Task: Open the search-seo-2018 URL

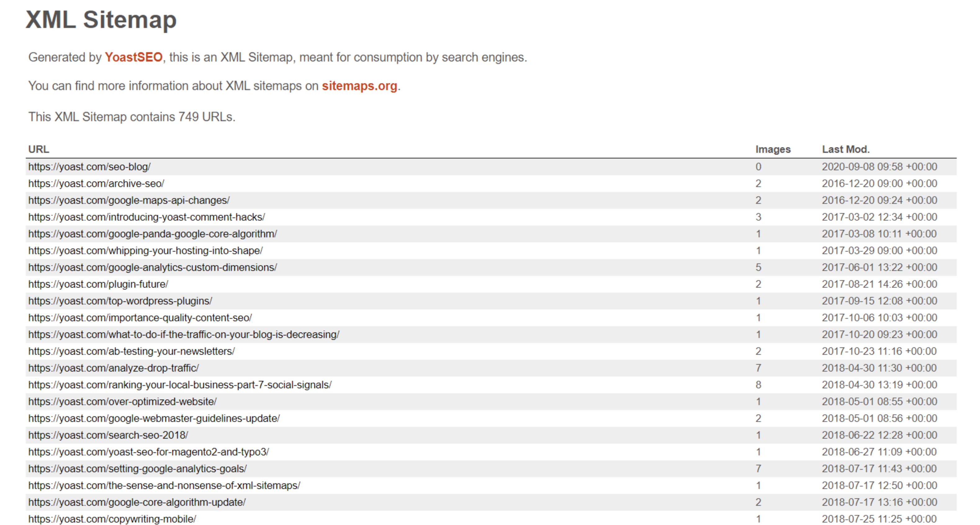Action: 108,435
